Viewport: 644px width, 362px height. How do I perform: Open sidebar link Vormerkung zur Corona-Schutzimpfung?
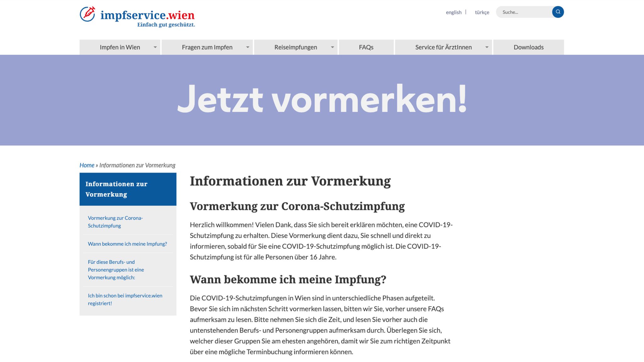tap(115, 222)
